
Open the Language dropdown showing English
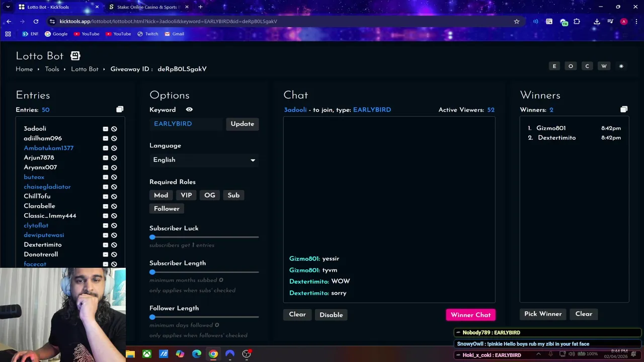(204, 160)
